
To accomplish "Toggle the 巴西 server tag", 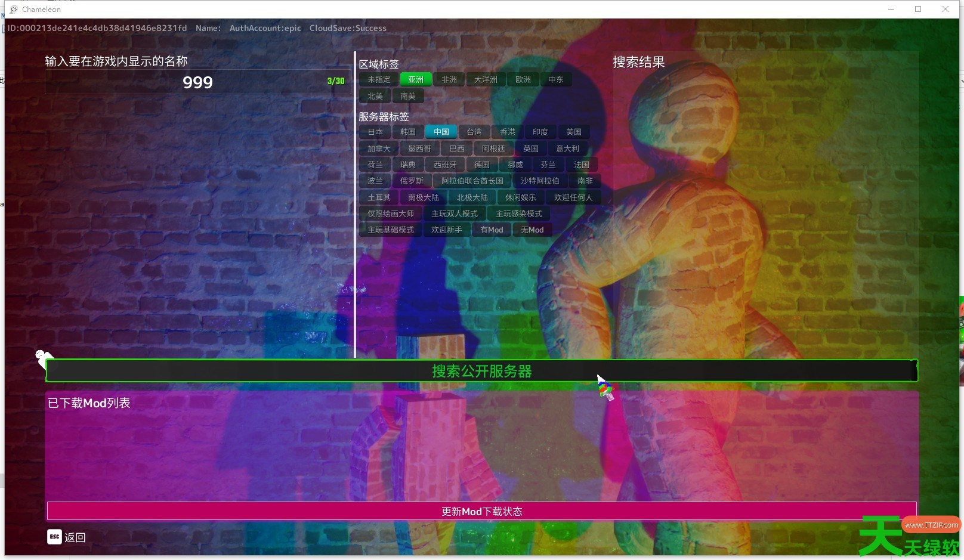I will click(457, 148).
